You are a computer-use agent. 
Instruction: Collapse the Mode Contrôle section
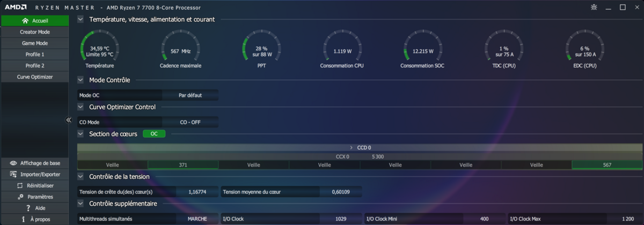[x=80, y=80]
